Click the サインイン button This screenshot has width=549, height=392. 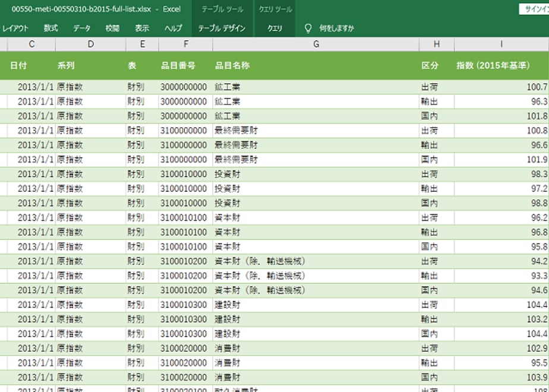click(534, 10)
